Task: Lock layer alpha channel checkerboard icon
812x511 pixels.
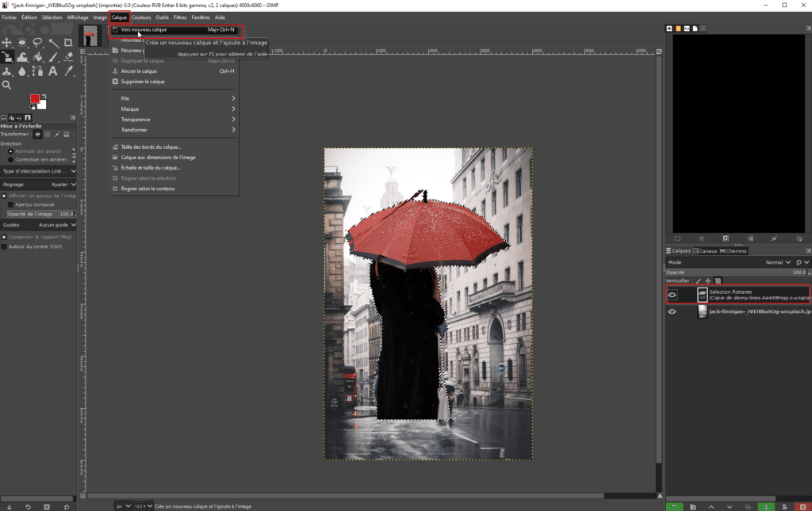Action: [718, 280]
